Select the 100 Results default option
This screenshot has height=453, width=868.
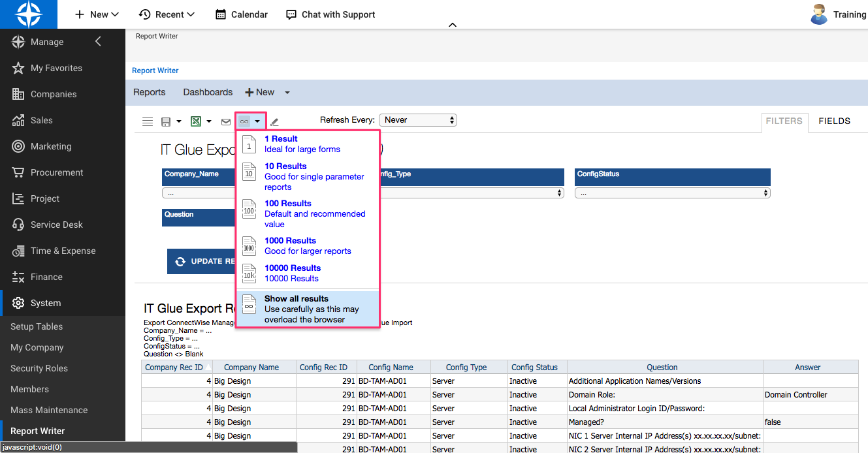(288, 204)
